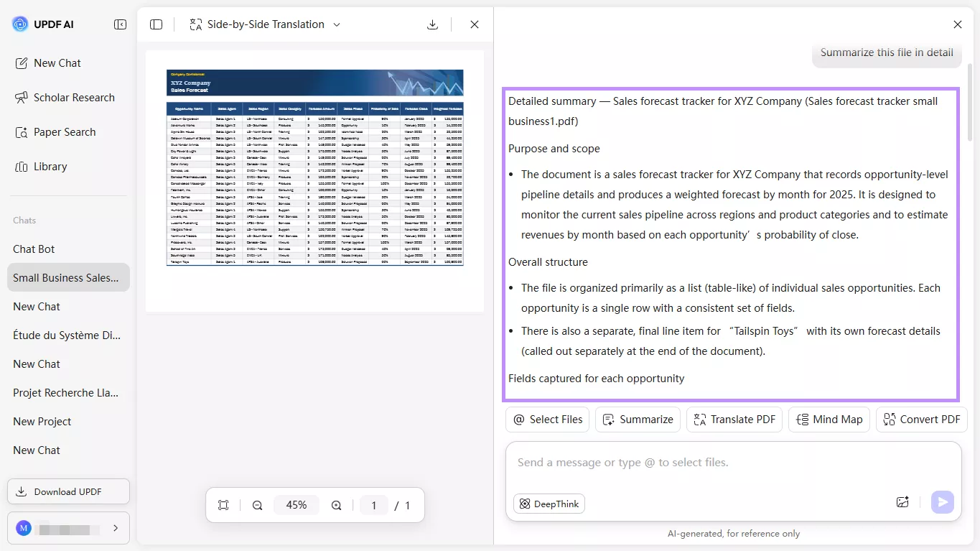Image resolution: width=980 pixels, height=551 pixels.
Task: Enable DeepThink mode
Action: tap(549, 504)
